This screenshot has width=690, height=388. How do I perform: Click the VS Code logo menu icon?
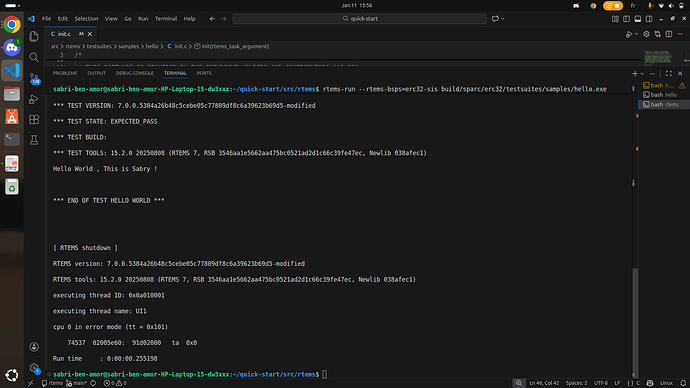coord(31,19)
